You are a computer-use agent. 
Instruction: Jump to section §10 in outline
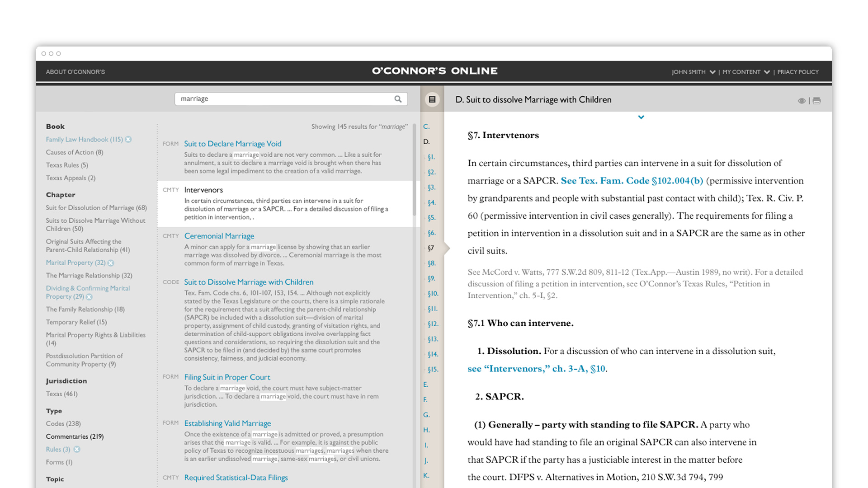click(433, 294)
